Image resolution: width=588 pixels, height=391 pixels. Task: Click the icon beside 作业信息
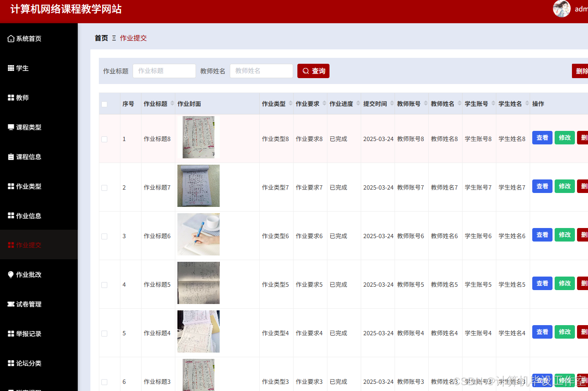[x=11, y=216]
